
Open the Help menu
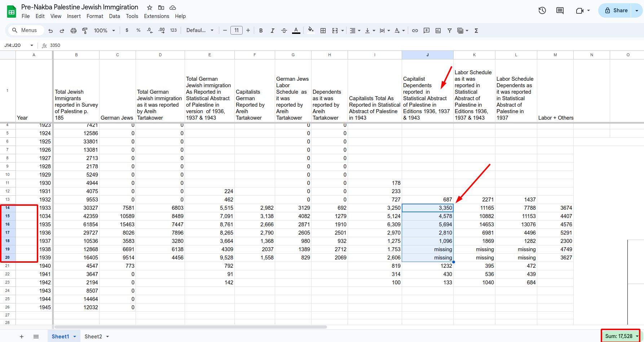tap(180, 16)
